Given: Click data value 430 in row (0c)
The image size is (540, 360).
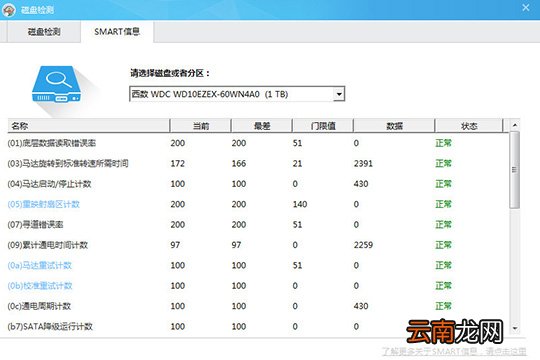Looking at the screenshot, I should coord(361,306).
